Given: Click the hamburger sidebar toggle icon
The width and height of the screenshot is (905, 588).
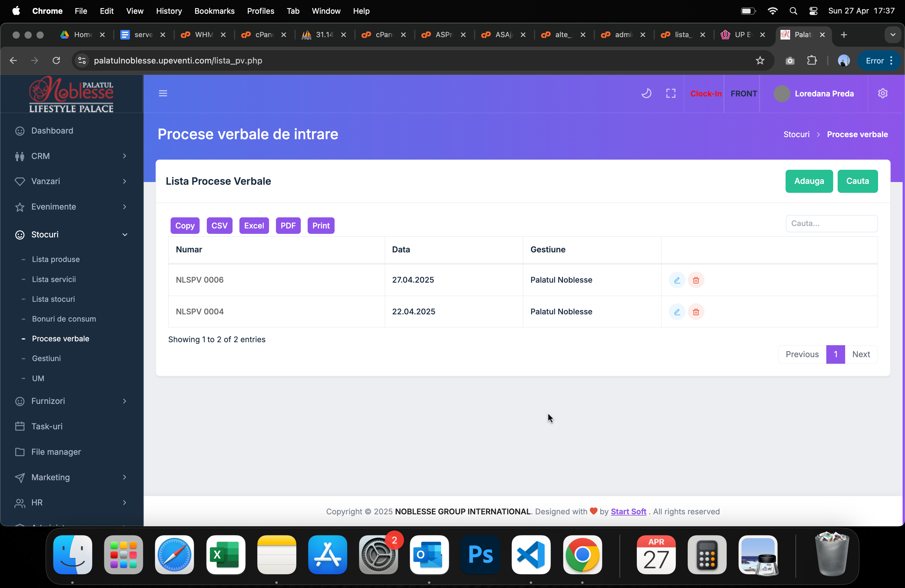Looking at the screenshot, I should (x=163, y=93).
